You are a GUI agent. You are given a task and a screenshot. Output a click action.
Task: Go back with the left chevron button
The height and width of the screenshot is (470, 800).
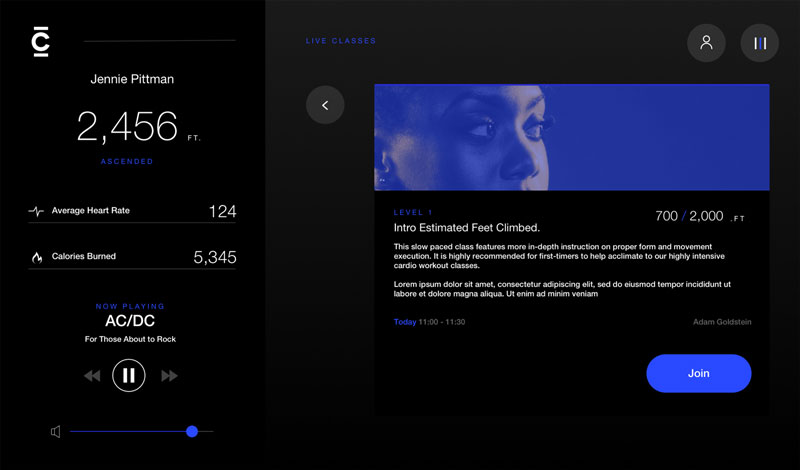(325, 105)
